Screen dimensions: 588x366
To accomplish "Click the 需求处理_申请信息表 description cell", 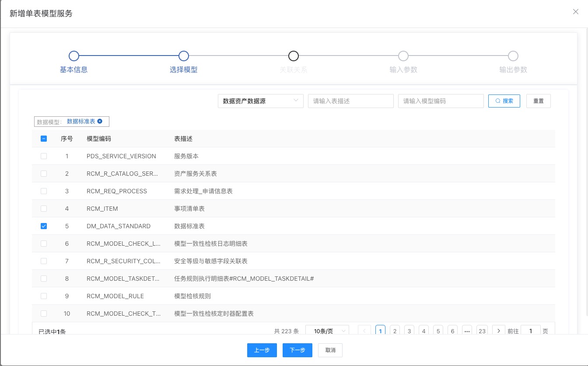I will pyautogui.click(x=203, y=191).
